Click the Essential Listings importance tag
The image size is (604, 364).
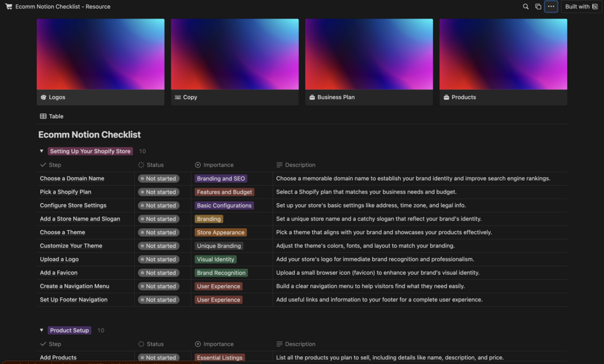coord(219,357)
